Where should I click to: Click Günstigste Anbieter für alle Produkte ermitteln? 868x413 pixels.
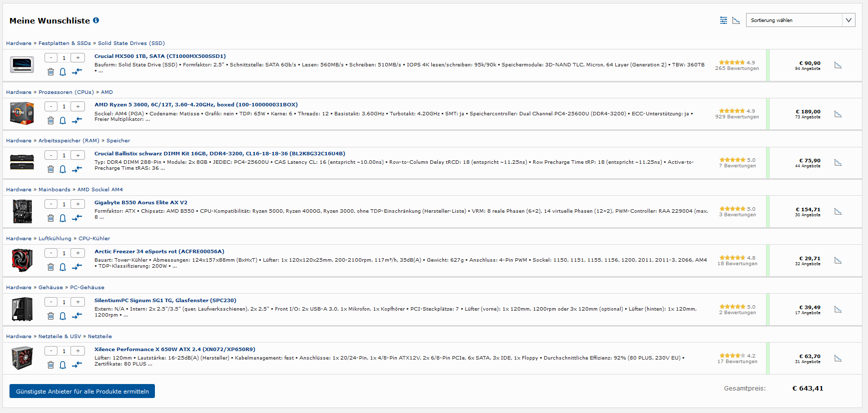click(82, 391)
